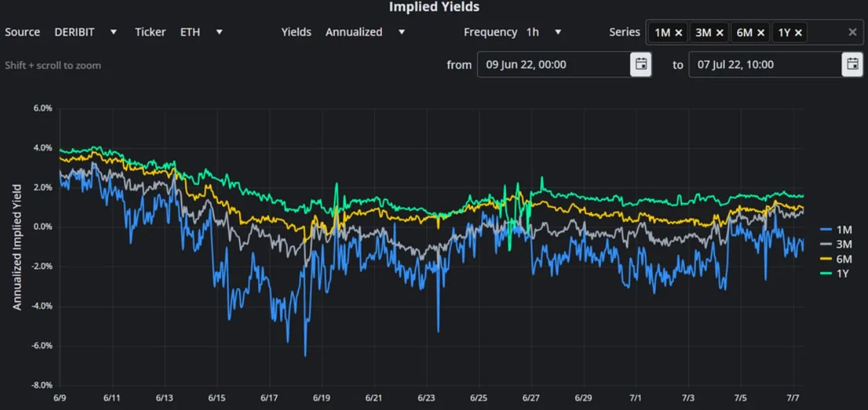Click the 0.0% y-axis label

point(43,227)
